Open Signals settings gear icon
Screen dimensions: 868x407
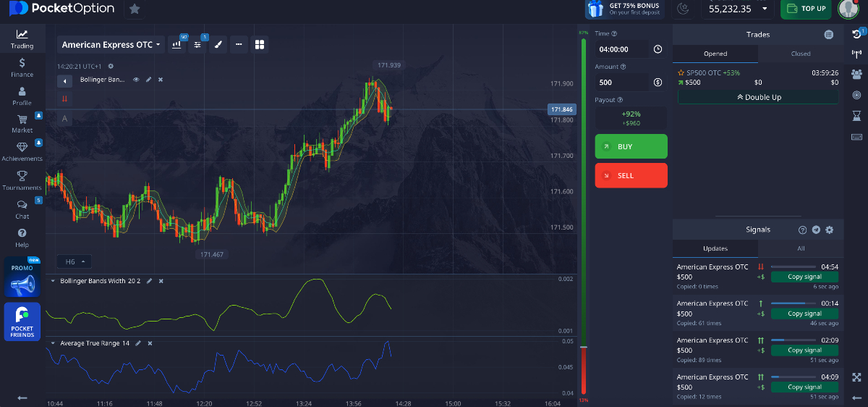(830, 230)
